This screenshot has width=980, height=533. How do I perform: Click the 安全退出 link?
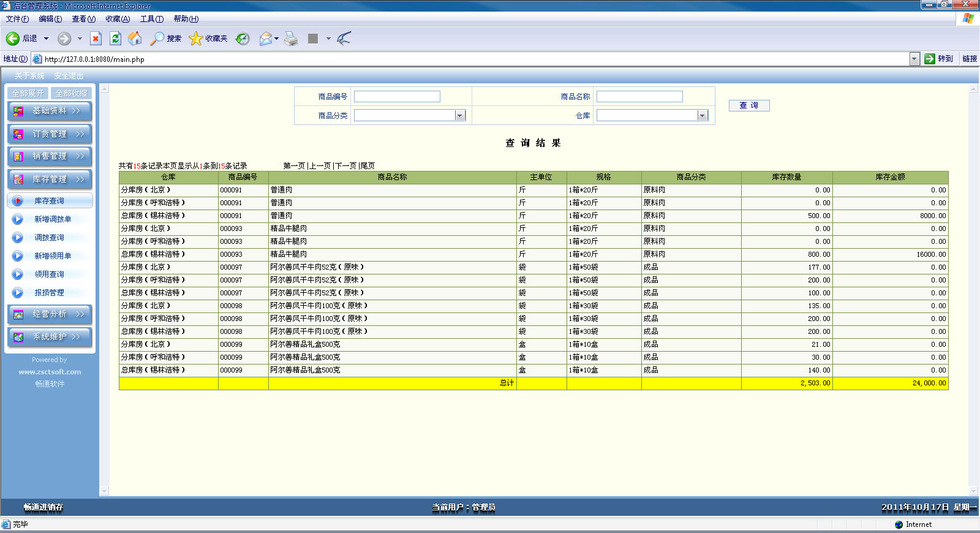click(69, 76)
